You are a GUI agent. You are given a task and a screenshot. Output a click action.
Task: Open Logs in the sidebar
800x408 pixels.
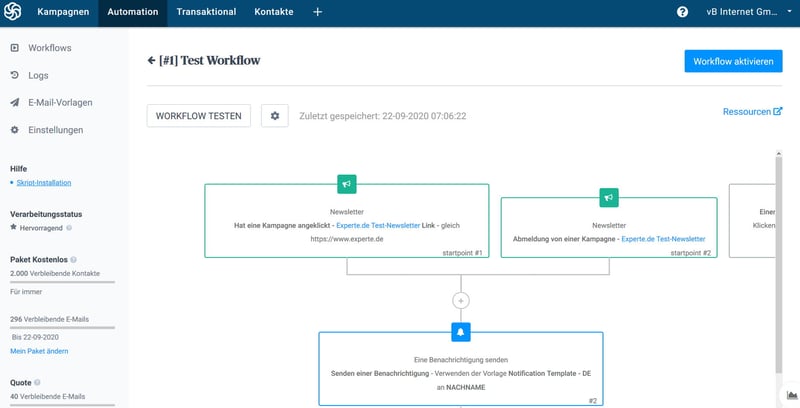point(38,75)
